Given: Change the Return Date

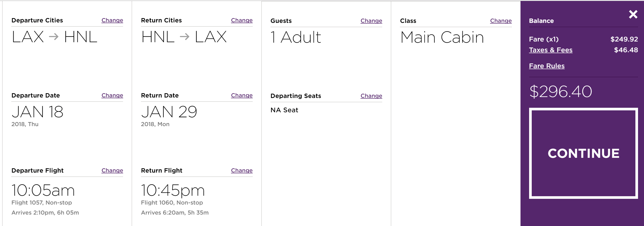Looking at the screenshot, I should pos(241,95).
